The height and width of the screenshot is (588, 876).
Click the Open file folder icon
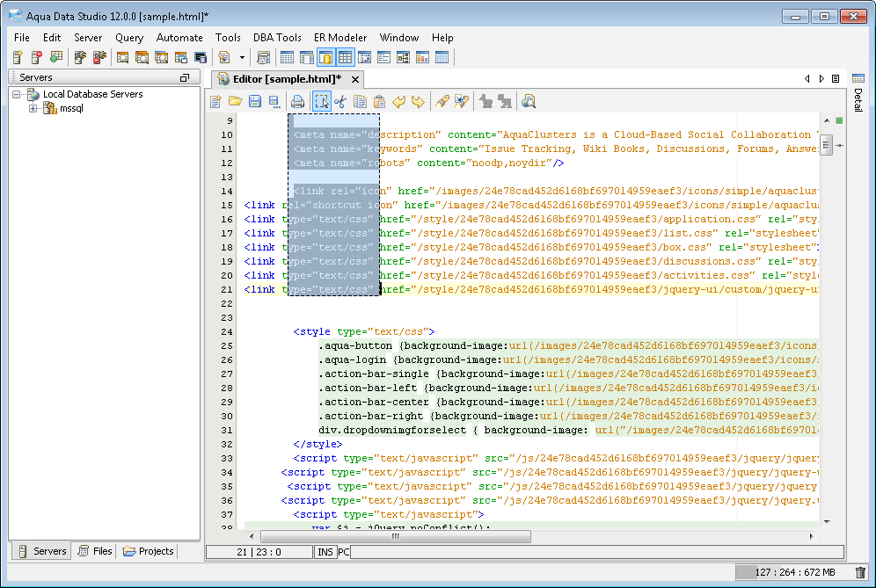235,102
